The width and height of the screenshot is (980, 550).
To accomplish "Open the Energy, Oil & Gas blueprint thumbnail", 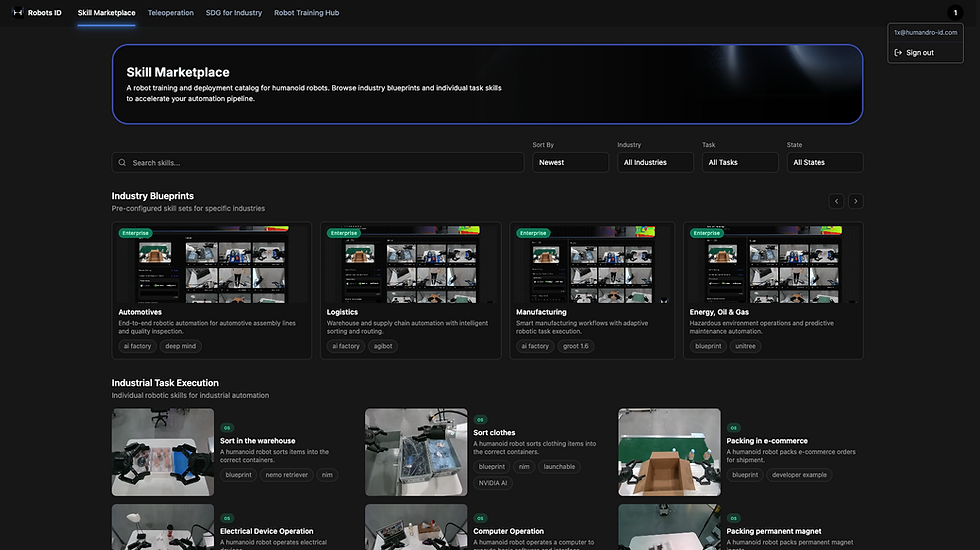I will [x=773, y=265].
